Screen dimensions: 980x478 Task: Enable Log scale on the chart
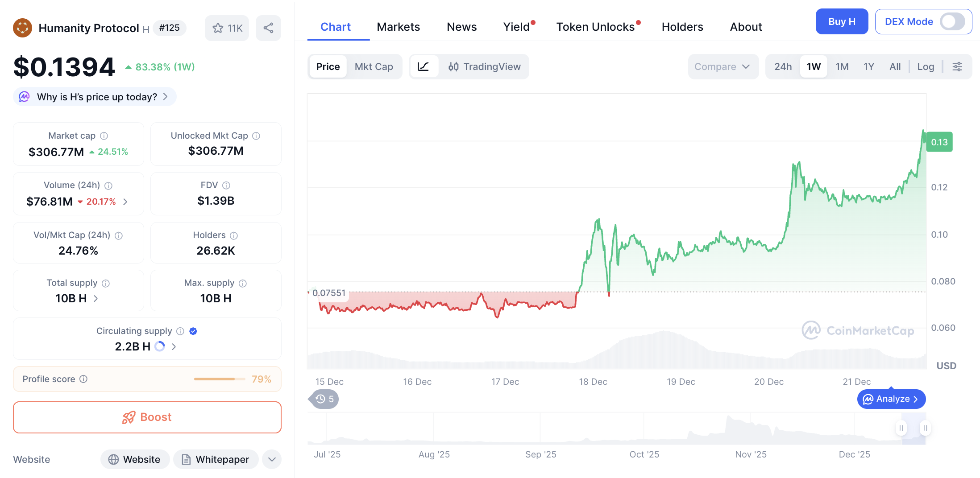(x=925, y=67)
